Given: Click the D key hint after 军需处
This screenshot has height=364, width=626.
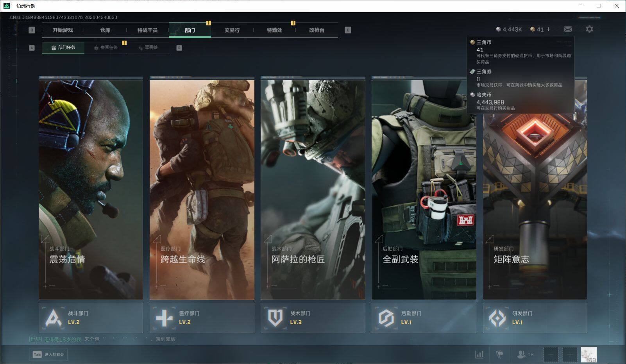Looking at the screenshot, I should (179, 48).
